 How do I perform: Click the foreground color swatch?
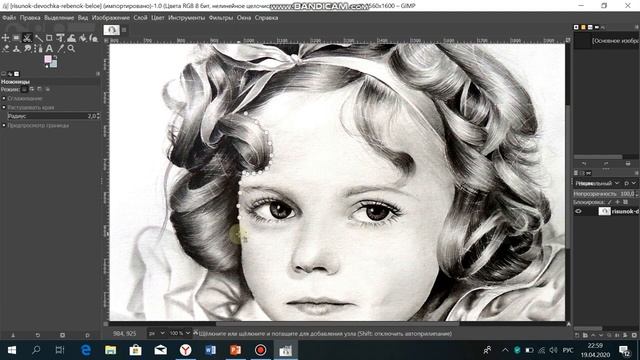(x=48, y=59)
